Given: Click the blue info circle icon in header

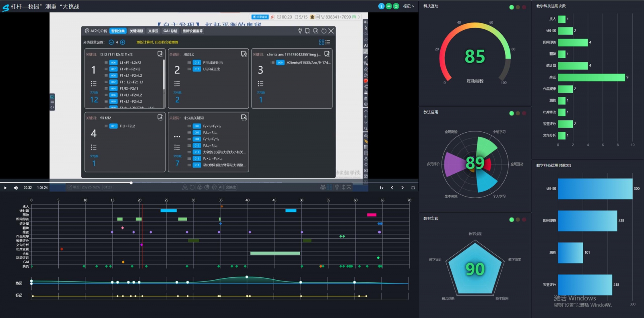Looking at the screenshot, I should [x=381, y=6].
